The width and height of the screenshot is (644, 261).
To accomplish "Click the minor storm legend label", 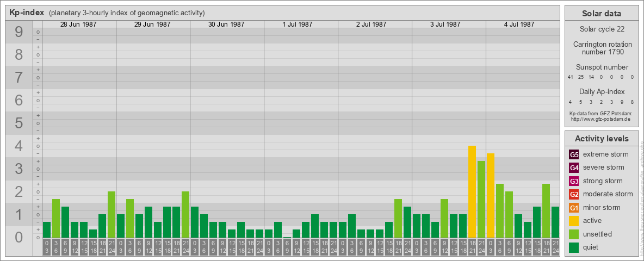I will pyautogui.click(x=602, y=207).
